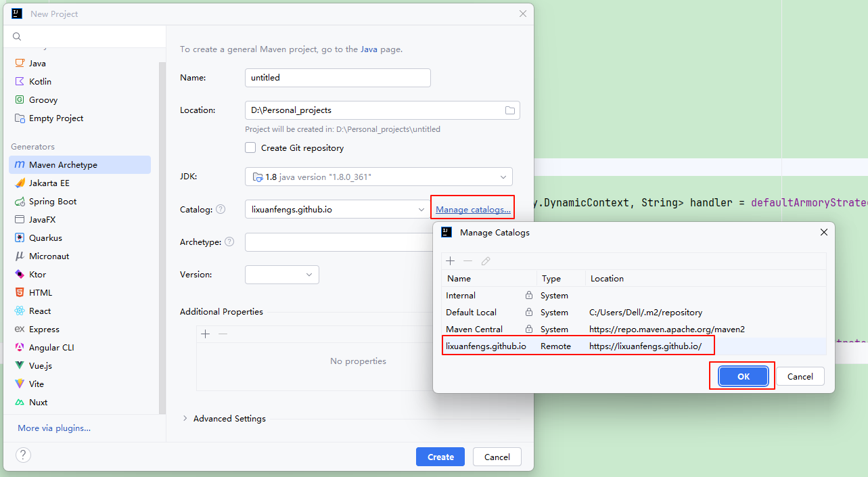Viewport: 868px width, 477px height.
Task: Click the Archetype help question icon
Action: 229,242
